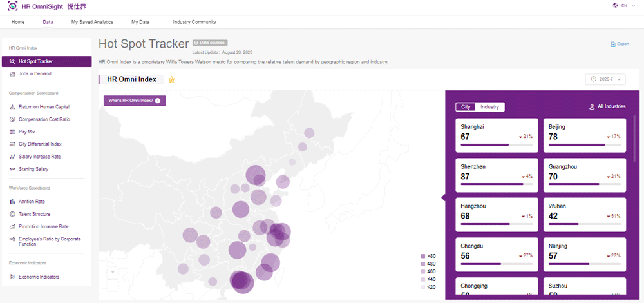Click the Data sources badge
This screenshot has width=644, height=303.
coord(210,43)
